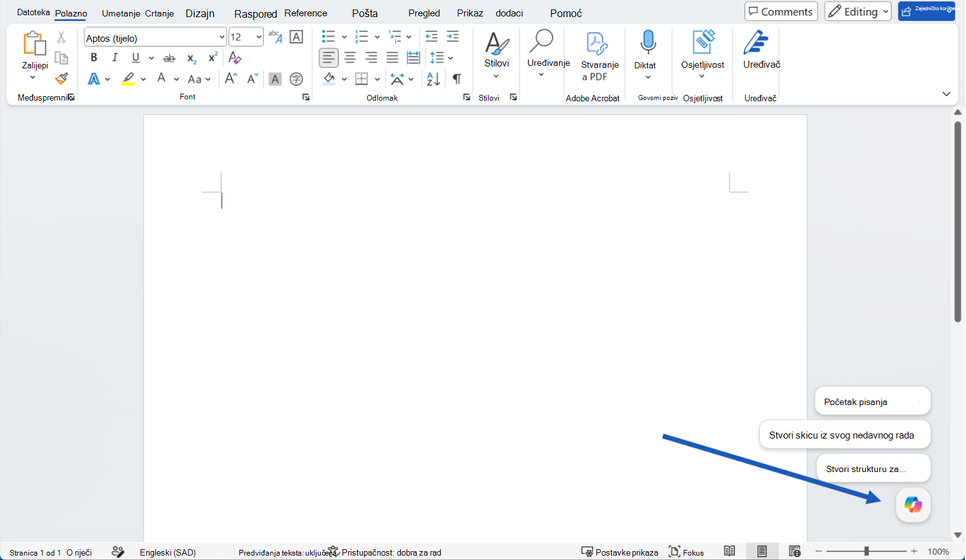Viewport: 966px width, 560px height.
Task: Switch to the Raspored tab
Action: [256, 14]
